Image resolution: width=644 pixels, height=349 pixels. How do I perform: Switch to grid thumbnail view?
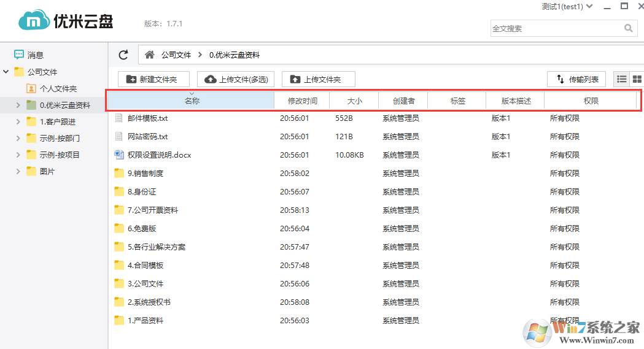(x=637, y=79)
